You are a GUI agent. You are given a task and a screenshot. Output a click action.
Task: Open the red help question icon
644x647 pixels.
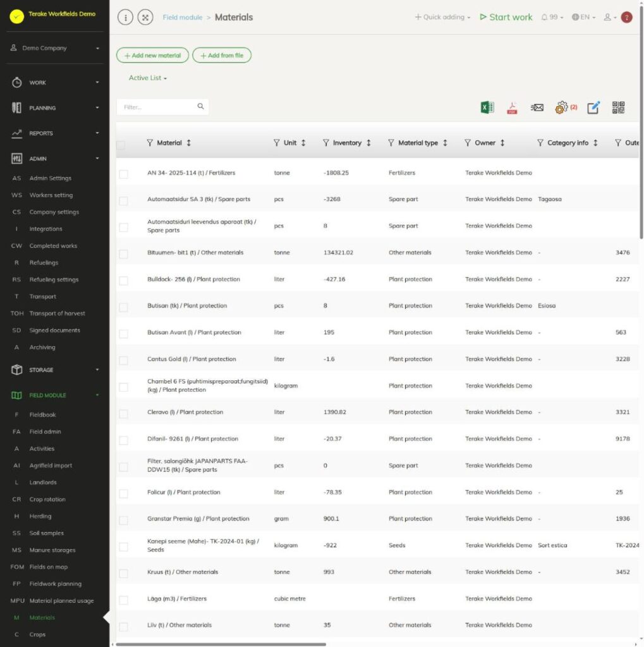(627, 17)
